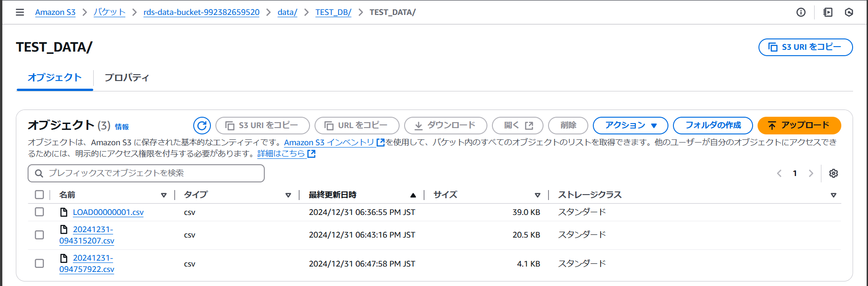
Task: Go to next page arrow
Action: click(811, 173)
